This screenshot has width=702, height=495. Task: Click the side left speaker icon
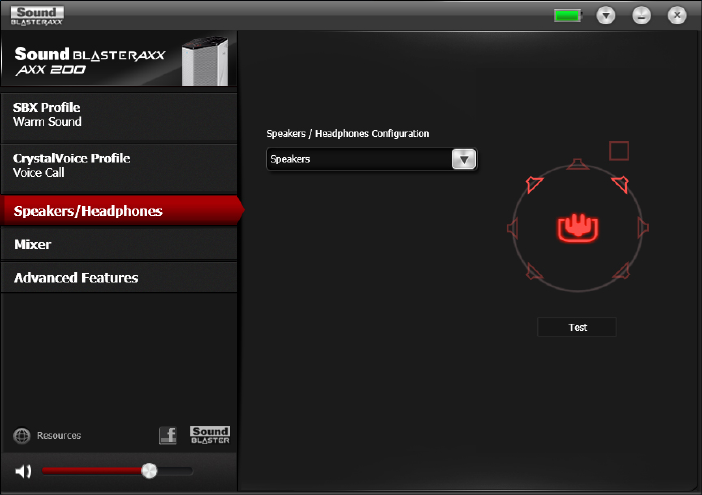[x=513, y=228]
